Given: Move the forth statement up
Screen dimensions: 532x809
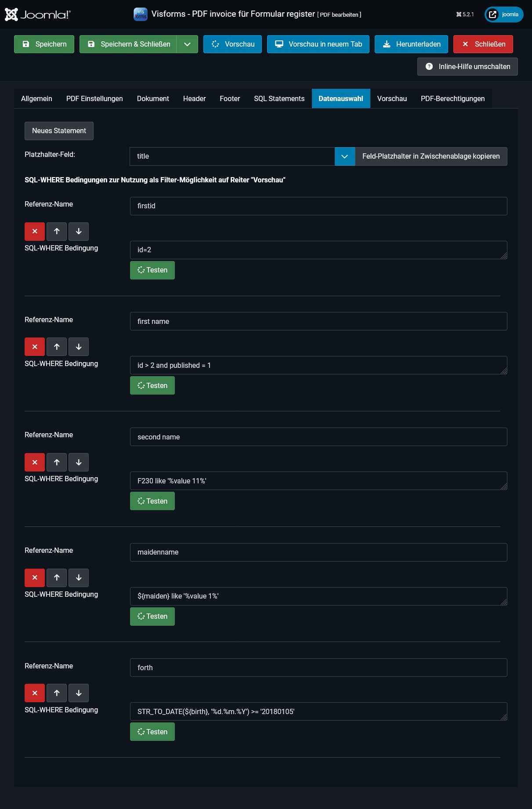Looking at the screenshot, I should [x=57, y=693].
